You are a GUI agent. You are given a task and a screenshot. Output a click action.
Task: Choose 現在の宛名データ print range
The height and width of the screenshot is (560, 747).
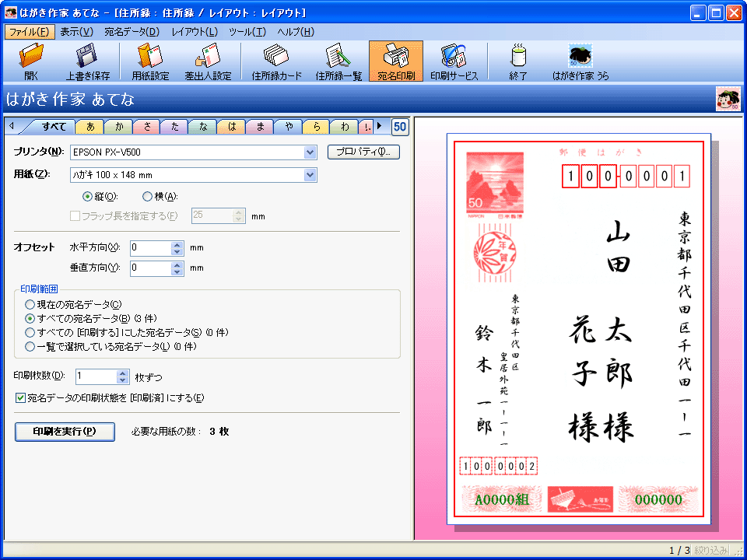[30, 304]
